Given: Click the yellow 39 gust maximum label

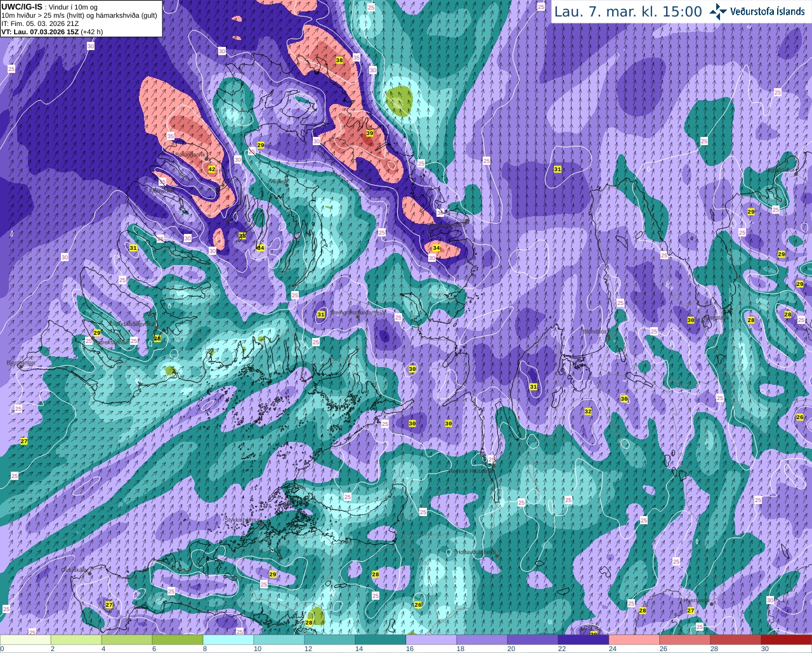Looking at the screenshot, I should [370, 133].
